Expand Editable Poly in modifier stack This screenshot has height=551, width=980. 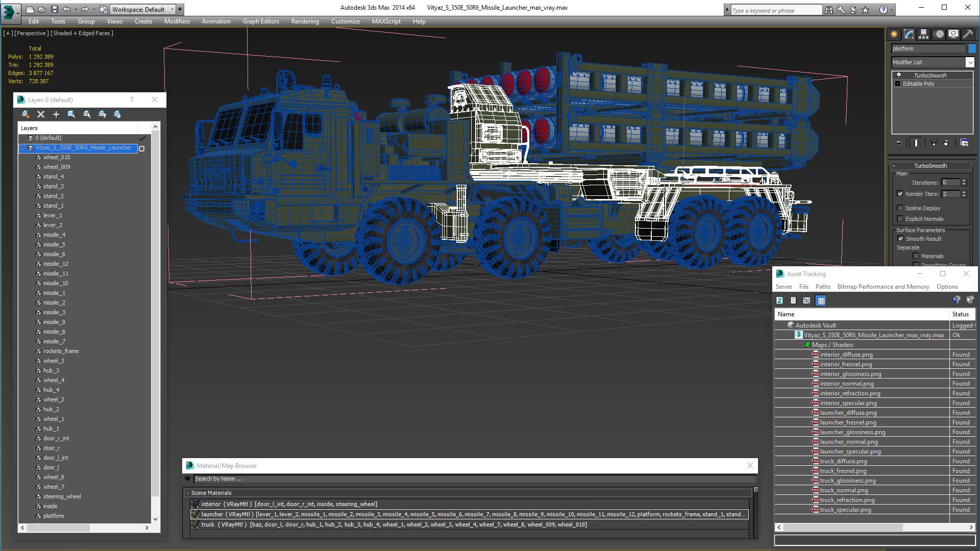pyautogui.click(x=897, y=84)
